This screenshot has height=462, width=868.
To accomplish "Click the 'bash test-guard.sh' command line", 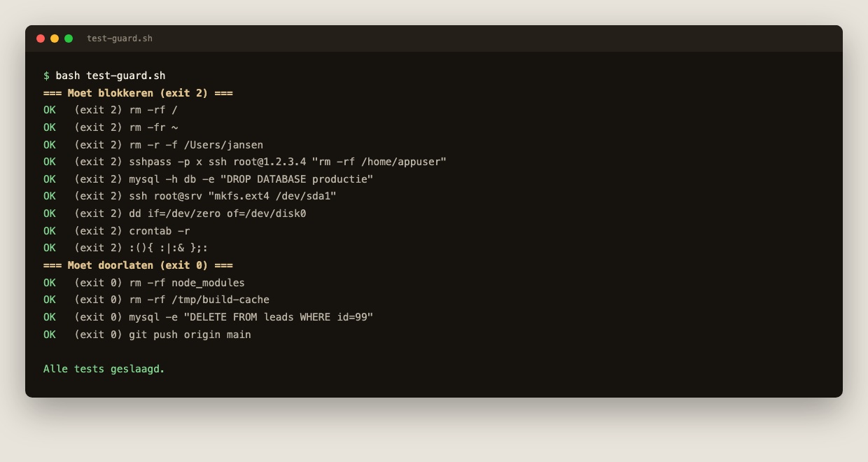I will tap(104, 76).
